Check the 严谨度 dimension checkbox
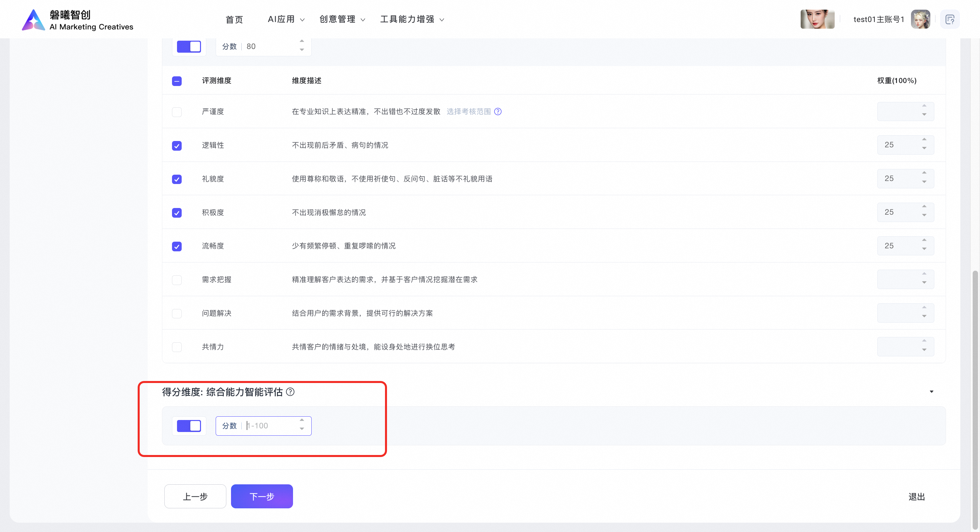The height and width of the screenshot is (532, 980). [177, 112]
